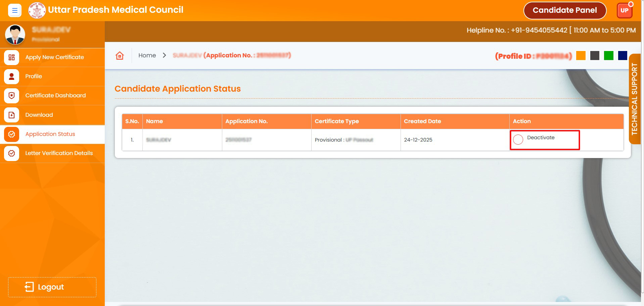644x306 pixels.
Task: Open the UP user avatar menu
Action: pos(624,10)
